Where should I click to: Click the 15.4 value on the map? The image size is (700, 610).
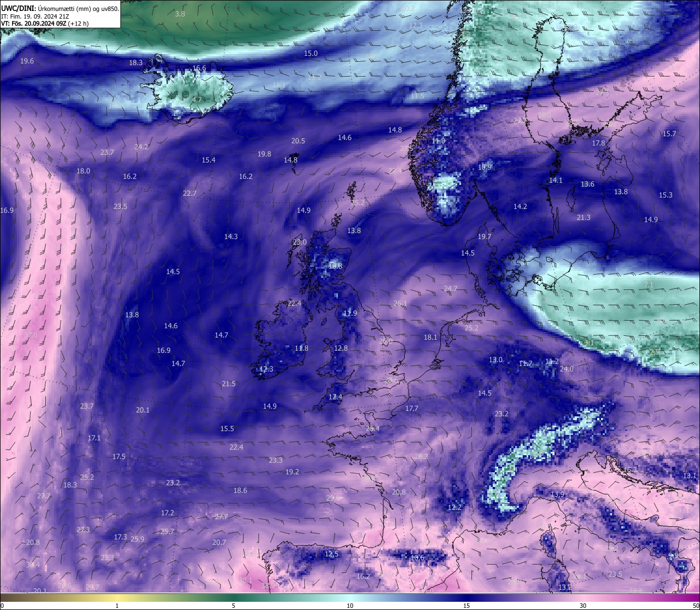coord(208,160)
